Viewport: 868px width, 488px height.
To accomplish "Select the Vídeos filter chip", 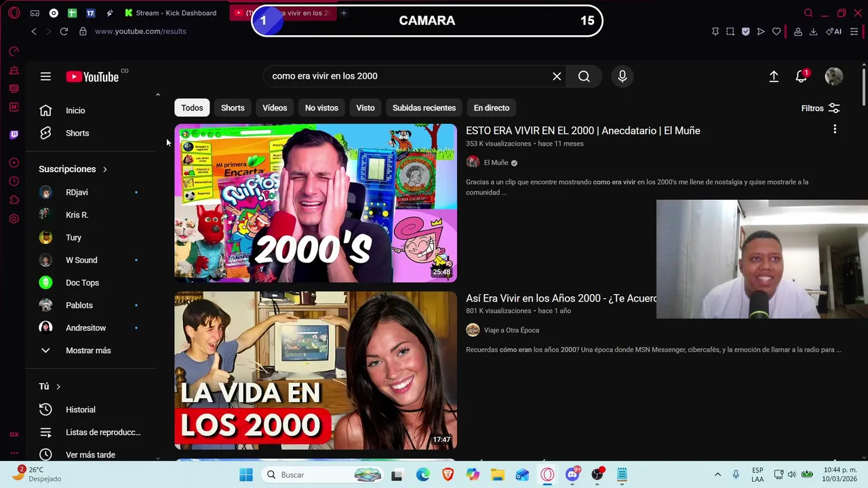I will click(x=275, y=108).
